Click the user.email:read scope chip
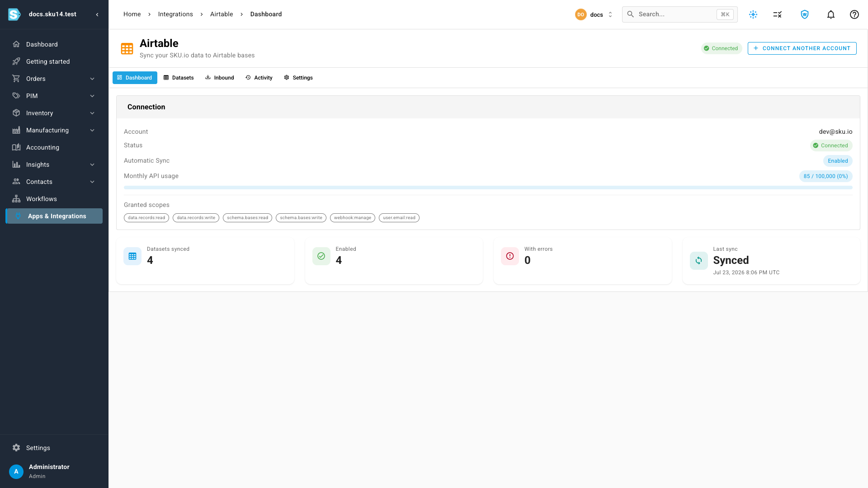The height and width of the screenshot is (488, 868). click(399, 218)
